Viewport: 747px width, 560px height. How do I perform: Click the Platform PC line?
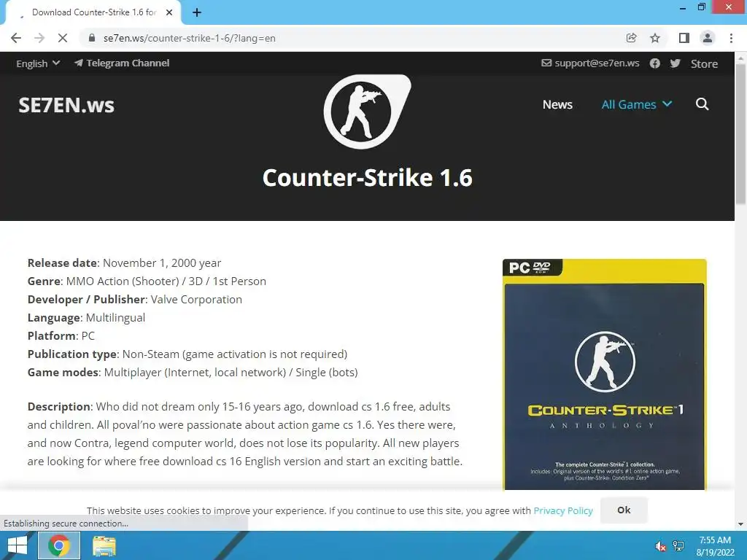pos(61,335)
